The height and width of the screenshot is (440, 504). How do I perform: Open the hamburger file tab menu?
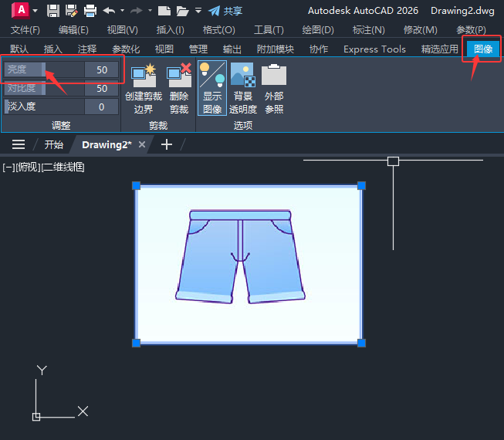coord(19,144)
